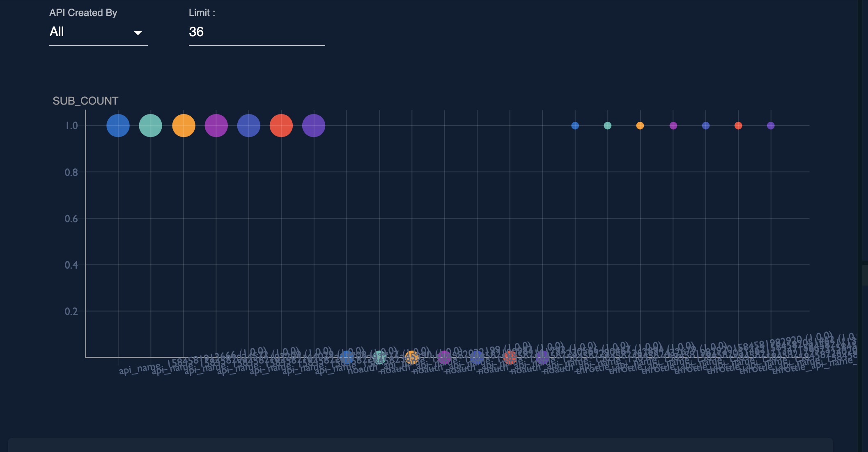The image size is (868, 452).
Task: Click the large teal bubble near the top left
Action: pyautogui.click(x=151, y=126)
